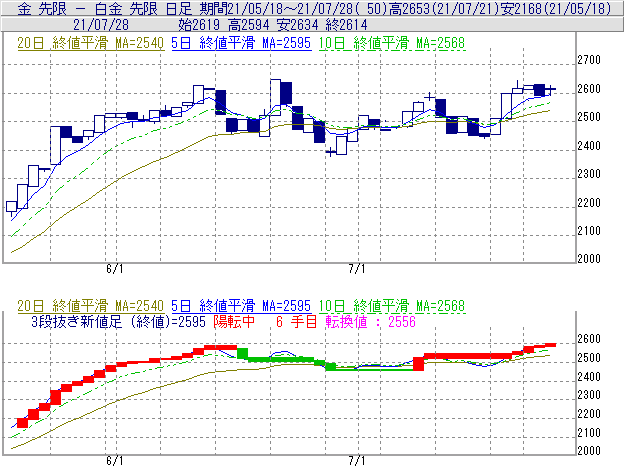Click the red 6 手目 count text
Screen dimensions: 624x475
pos(296,321)
